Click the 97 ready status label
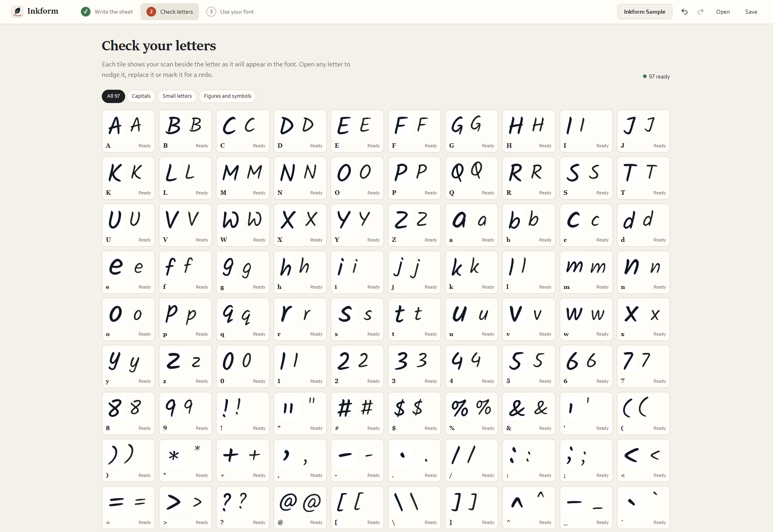773x532 pixels. pyautogui.click(x=656, y=76)
